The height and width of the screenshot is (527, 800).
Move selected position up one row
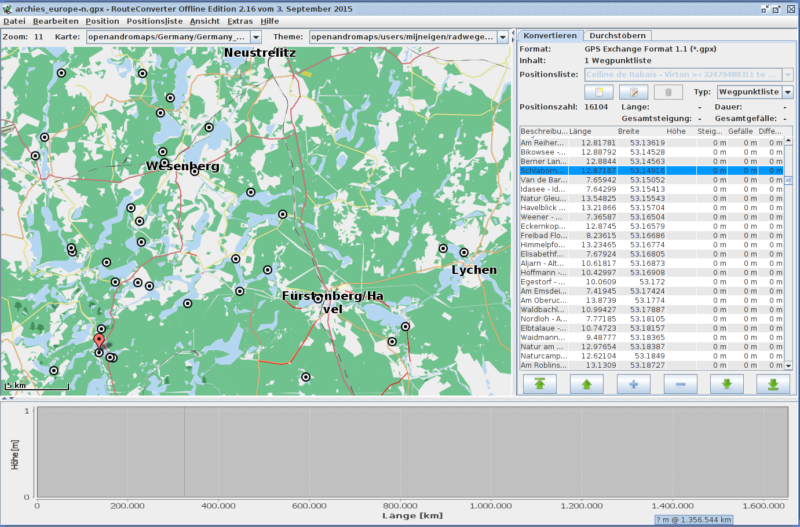tap(586, 383)
